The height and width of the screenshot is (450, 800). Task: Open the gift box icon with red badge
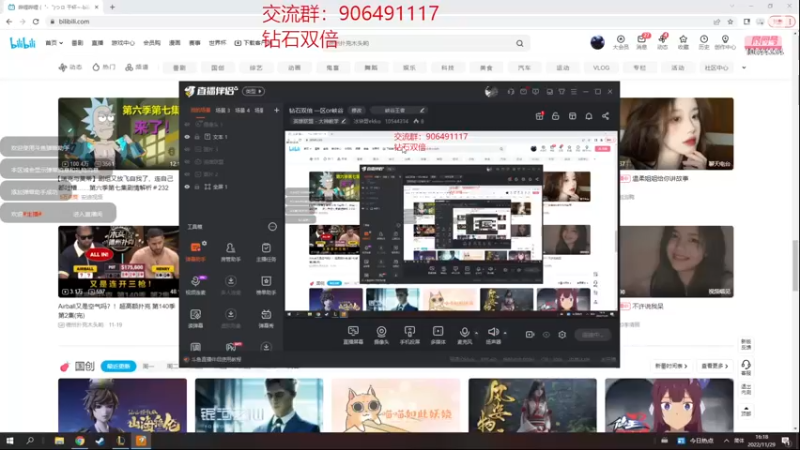pyautogui.click(x=539, y=116)
